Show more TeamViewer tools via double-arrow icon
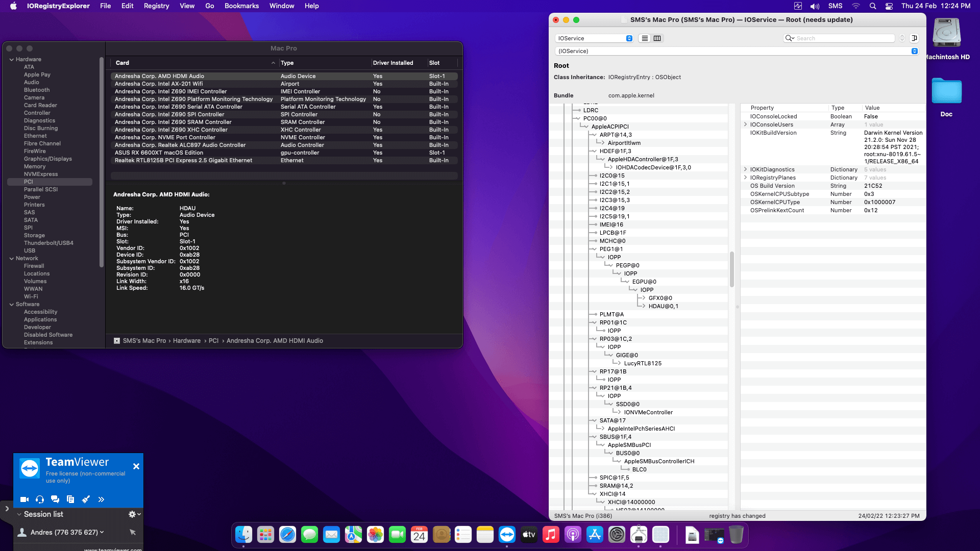The height and width of the screenshot is (551, 980). point(101,499)
